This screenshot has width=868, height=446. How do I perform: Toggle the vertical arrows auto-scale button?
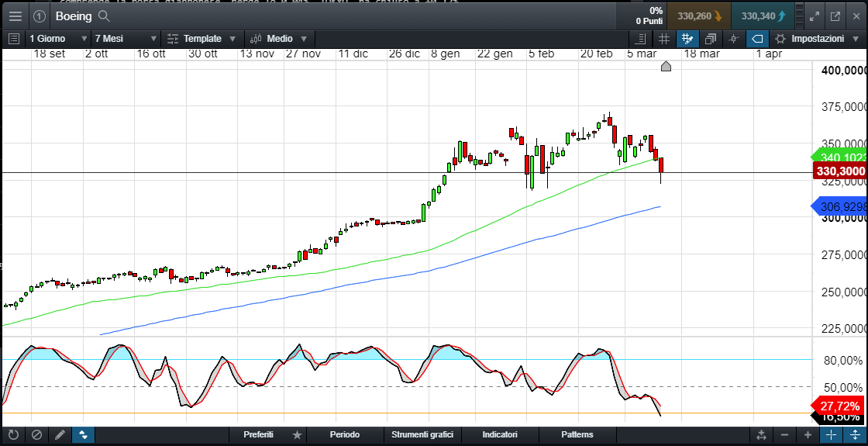[x=83, y=435]
